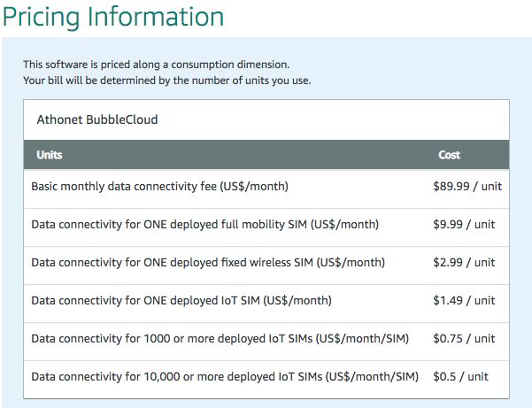
Task: Click the consumption dimension description sentence
Action: click(156, 64)
